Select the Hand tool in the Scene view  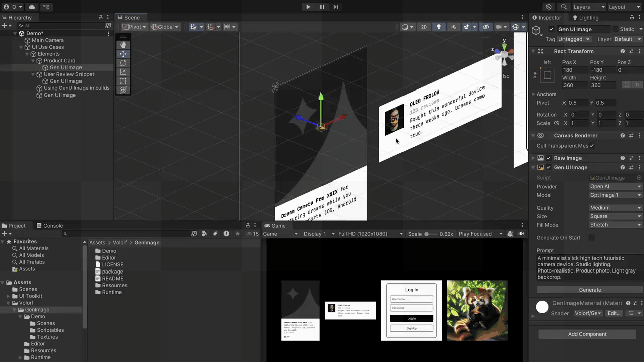tap(123, 45)
